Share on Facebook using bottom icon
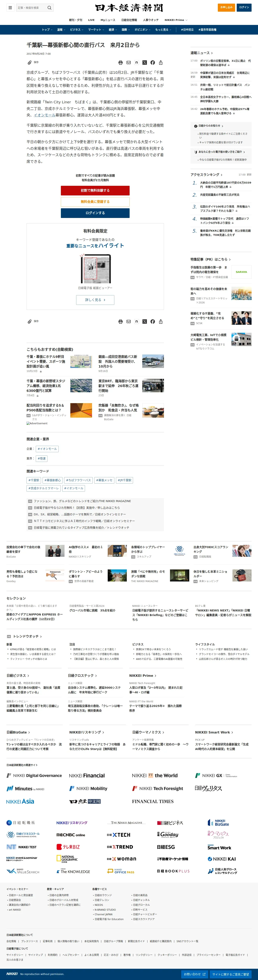 tap(152, 322)
